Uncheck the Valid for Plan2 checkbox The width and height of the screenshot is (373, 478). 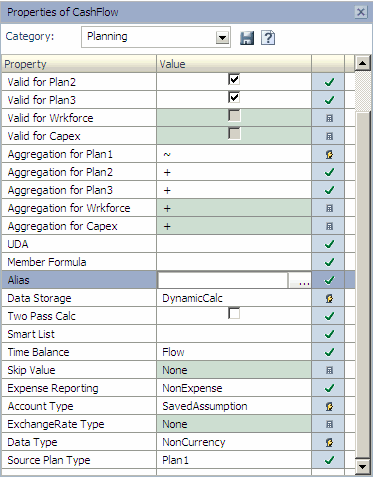point(234,80)
